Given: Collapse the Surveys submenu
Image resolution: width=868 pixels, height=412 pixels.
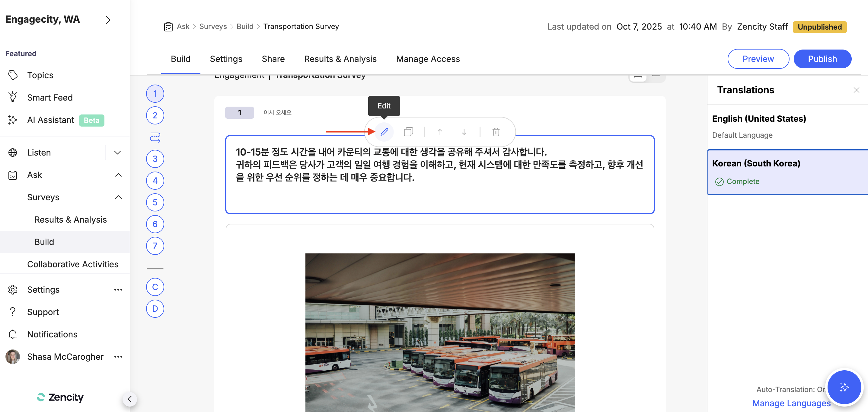Looking at the screenshot, I should 118,197.
